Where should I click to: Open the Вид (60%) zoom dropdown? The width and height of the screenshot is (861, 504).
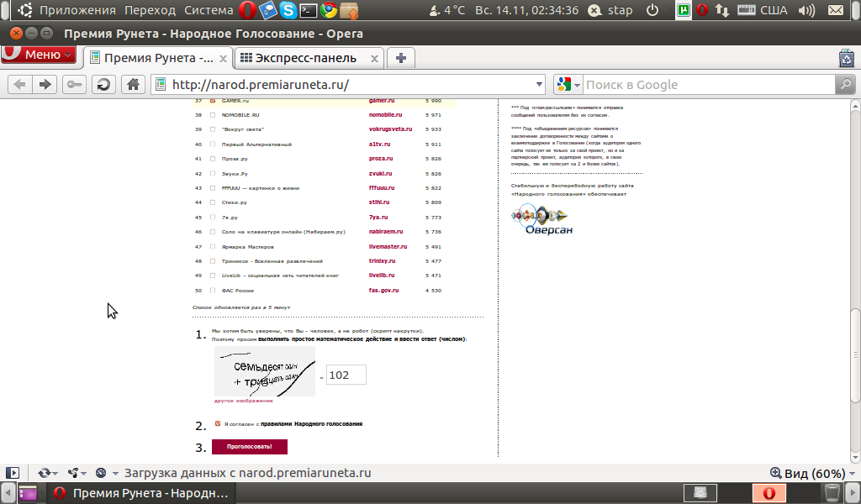pyautogui.click(x=814, y=473)
